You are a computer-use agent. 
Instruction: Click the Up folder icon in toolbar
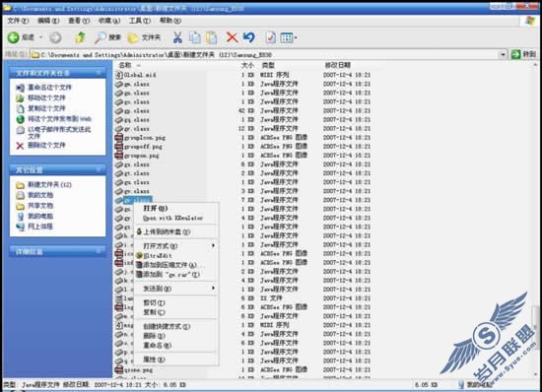click(x=80, y=37)
